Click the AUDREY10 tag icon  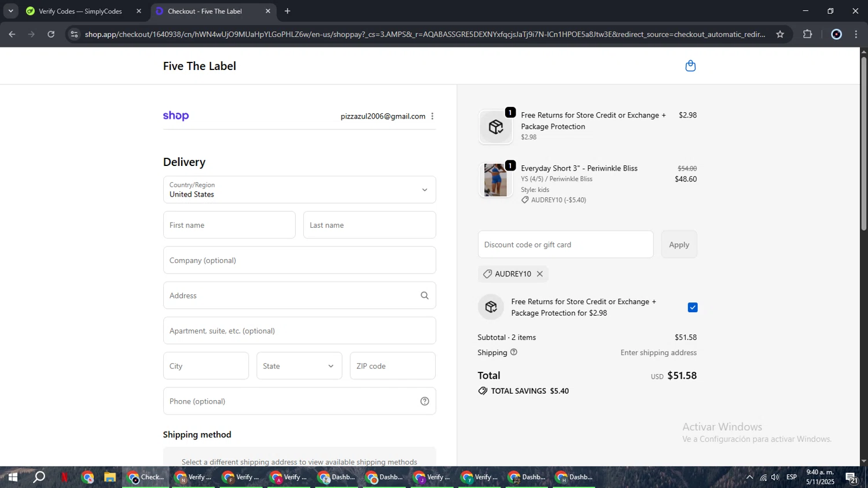[x=487, y=274]
